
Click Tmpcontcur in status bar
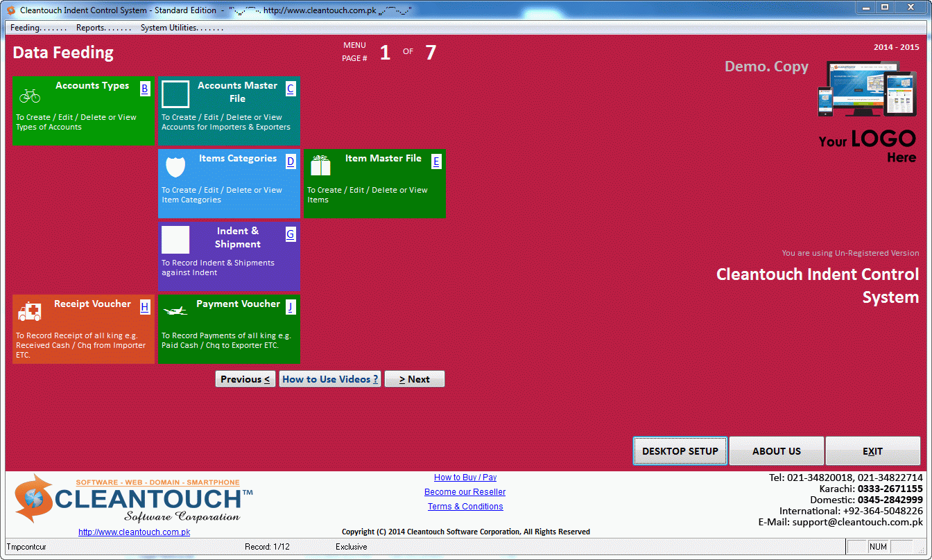pyautogui.click(x=26, y=547)
